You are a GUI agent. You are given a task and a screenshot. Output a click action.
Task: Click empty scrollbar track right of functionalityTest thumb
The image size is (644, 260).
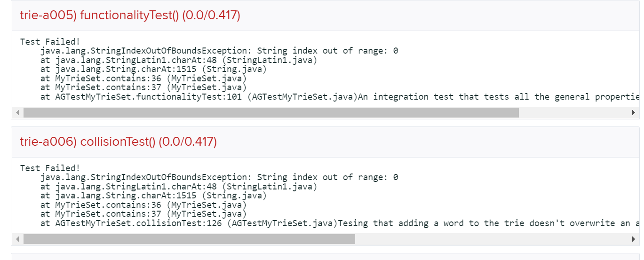tap(574, 113)
